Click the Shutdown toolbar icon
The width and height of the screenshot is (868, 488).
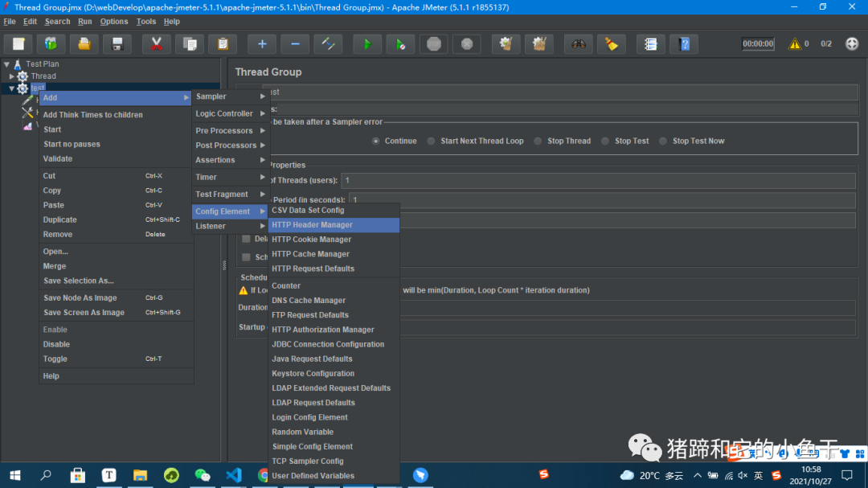tap(467, 43)
